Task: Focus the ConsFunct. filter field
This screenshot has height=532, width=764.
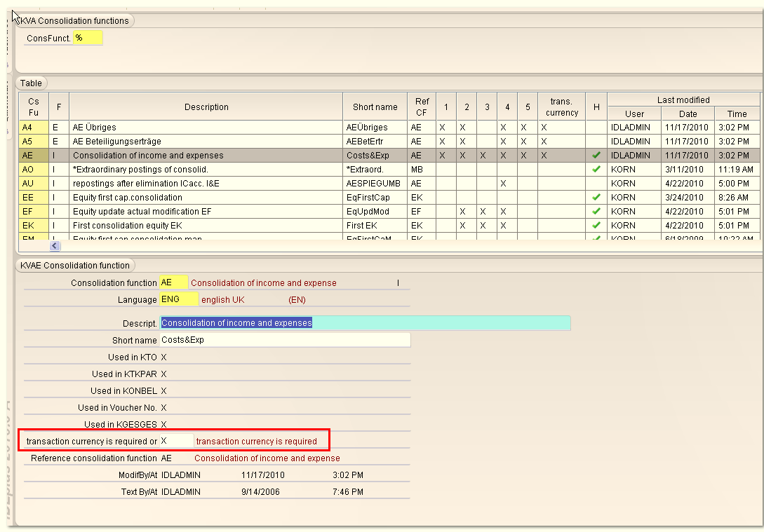Action: [x=88, y=38]
